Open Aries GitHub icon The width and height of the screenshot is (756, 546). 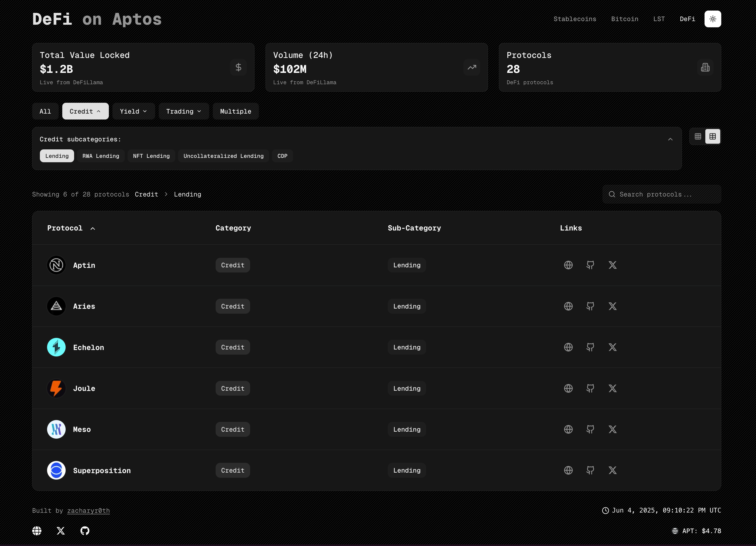click(590, 306)
